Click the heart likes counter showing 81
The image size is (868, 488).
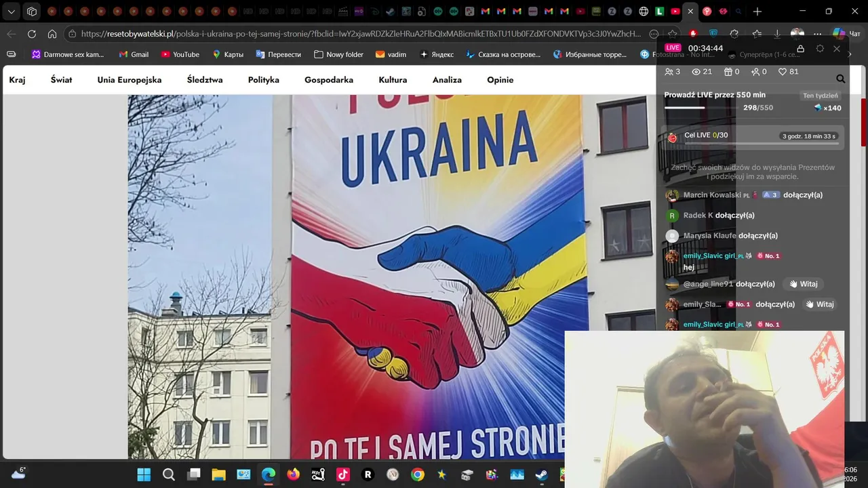(x=788, y=72)
